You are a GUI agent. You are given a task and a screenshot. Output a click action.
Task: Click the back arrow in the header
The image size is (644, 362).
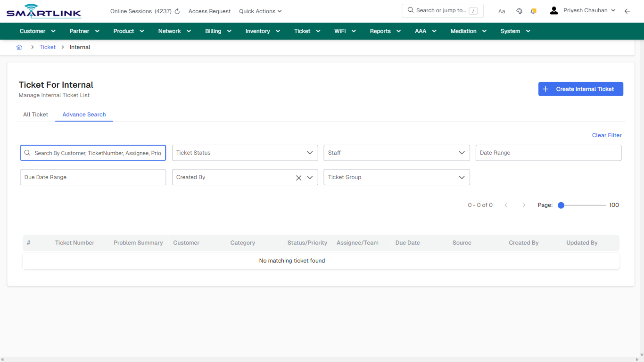click(x=627, y=11)
